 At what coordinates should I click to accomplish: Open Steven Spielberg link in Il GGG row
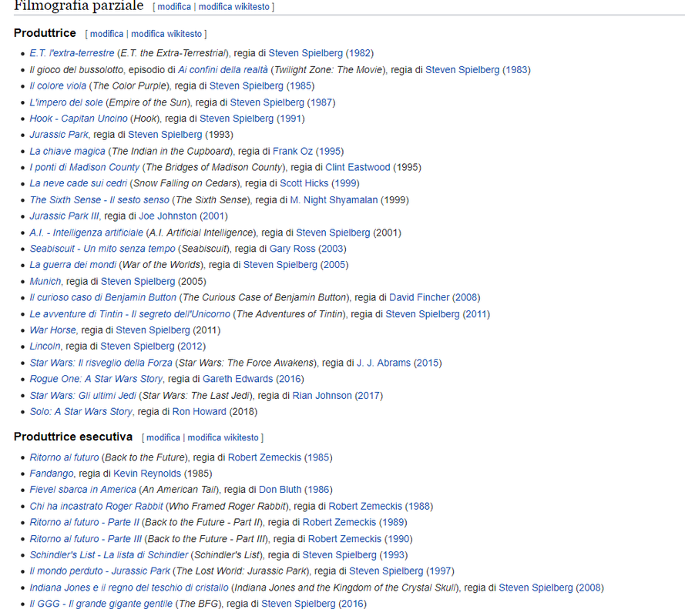298,604
